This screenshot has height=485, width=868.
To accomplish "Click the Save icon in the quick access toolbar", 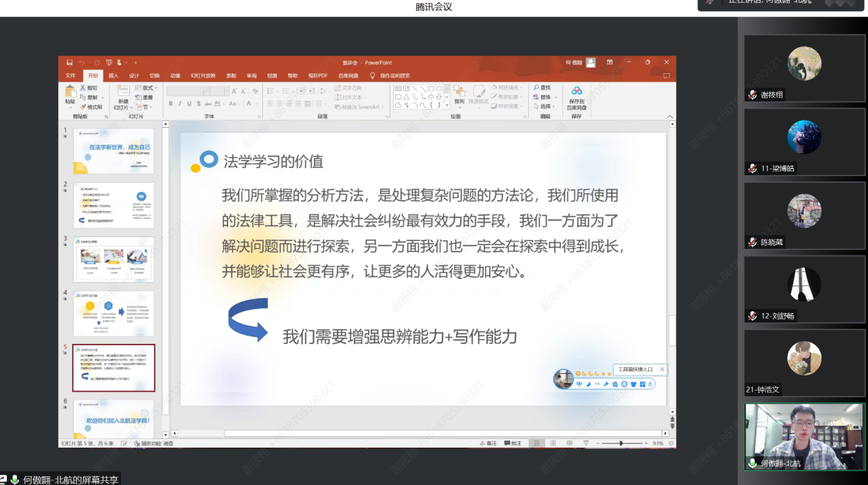I will (69, 62).
